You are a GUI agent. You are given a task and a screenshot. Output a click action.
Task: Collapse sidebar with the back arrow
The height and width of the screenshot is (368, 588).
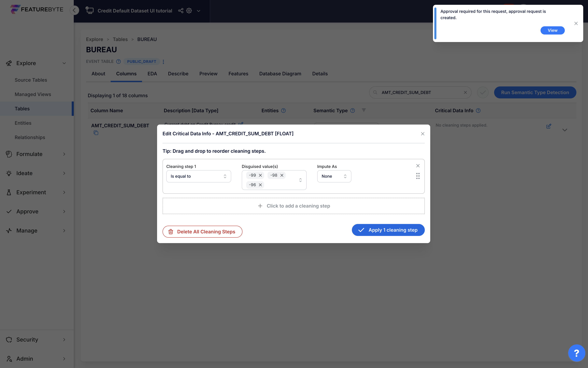pos(74,10)
